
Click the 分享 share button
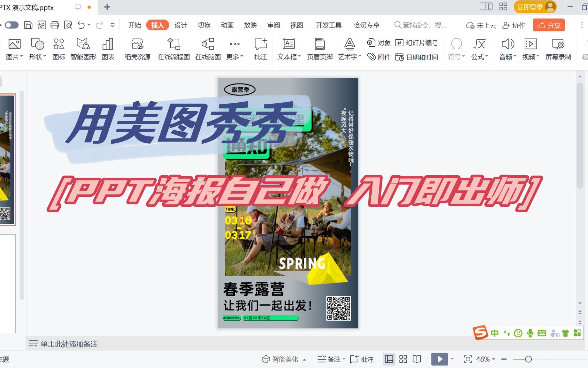click(x=548, y=25)
